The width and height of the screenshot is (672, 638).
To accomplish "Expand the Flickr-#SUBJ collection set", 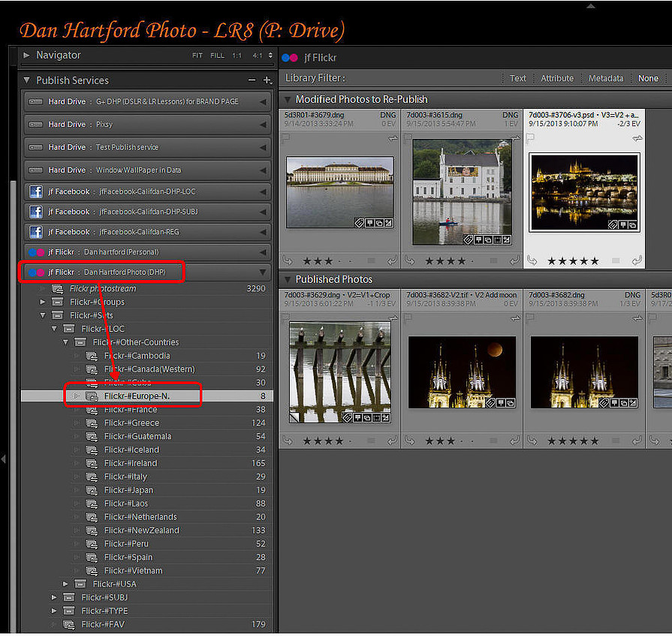I will pyautogui.click(x=53, y=597).
